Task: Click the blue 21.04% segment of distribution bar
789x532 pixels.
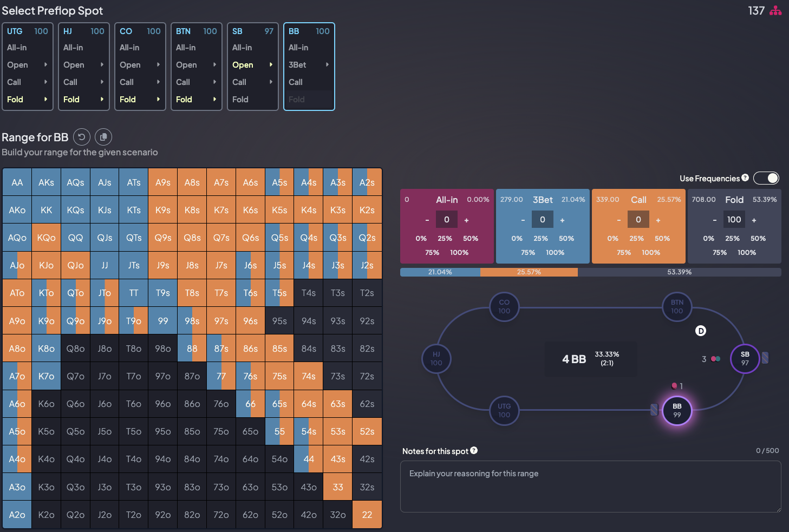Action: pos(440,272)
